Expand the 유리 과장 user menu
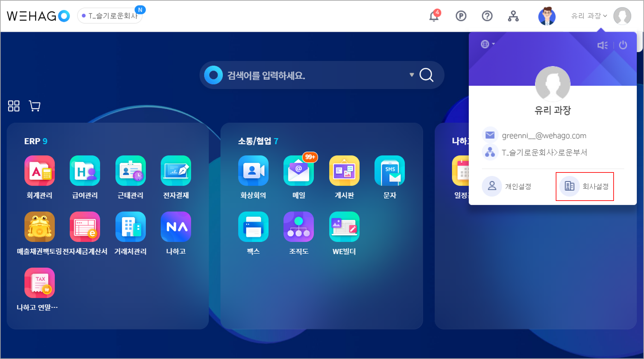644x359 pixels. point(589,16)
